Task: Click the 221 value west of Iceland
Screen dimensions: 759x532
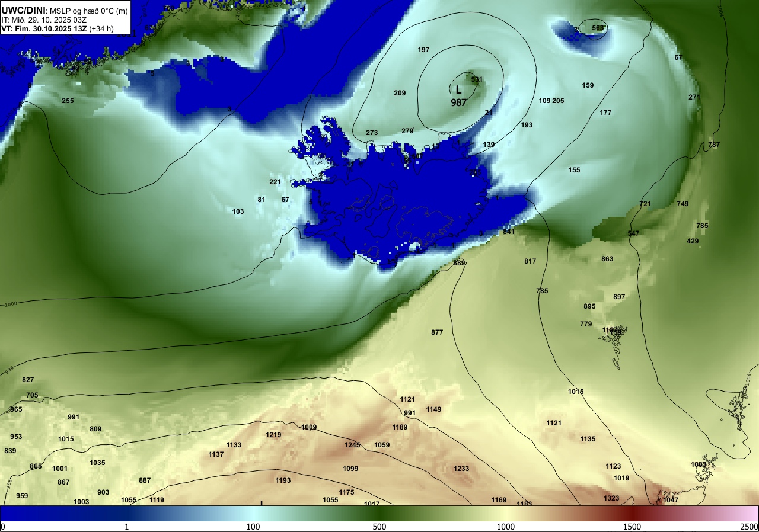Action: (275, 182)
